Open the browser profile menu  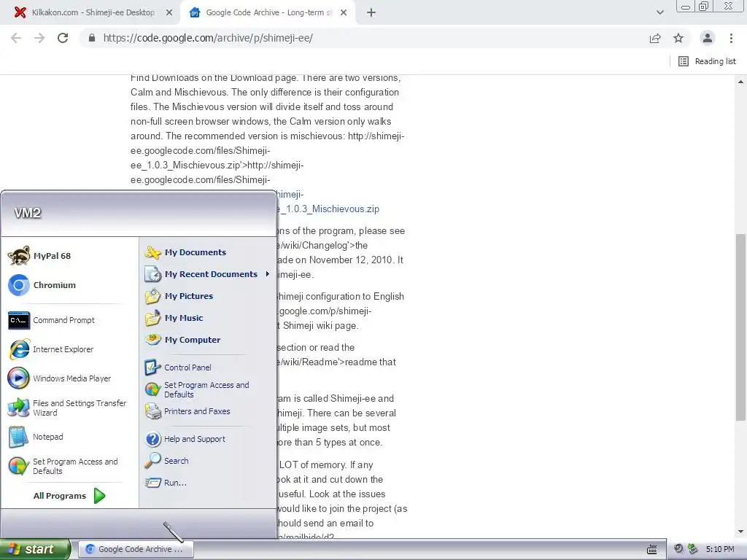point(708,38)
